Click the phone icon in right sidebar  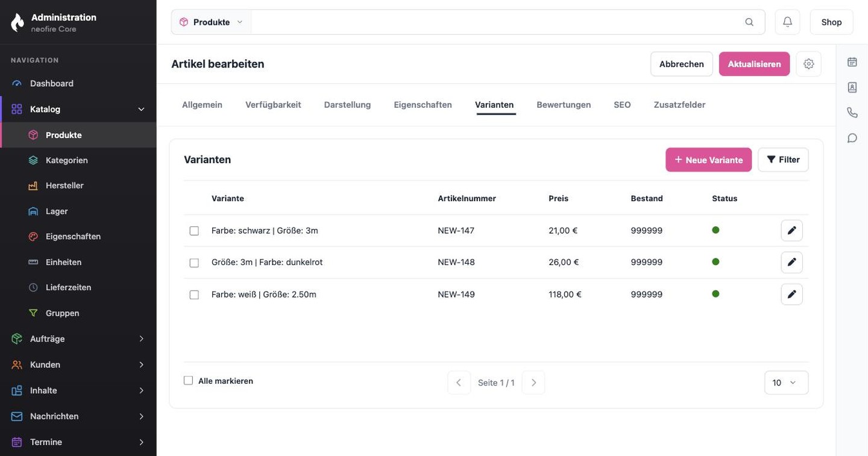tap(852, 113)
